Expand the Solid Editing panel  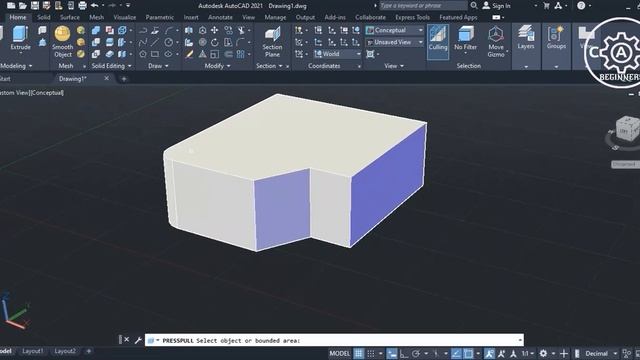pyautogui.click(x=111, y=66)
